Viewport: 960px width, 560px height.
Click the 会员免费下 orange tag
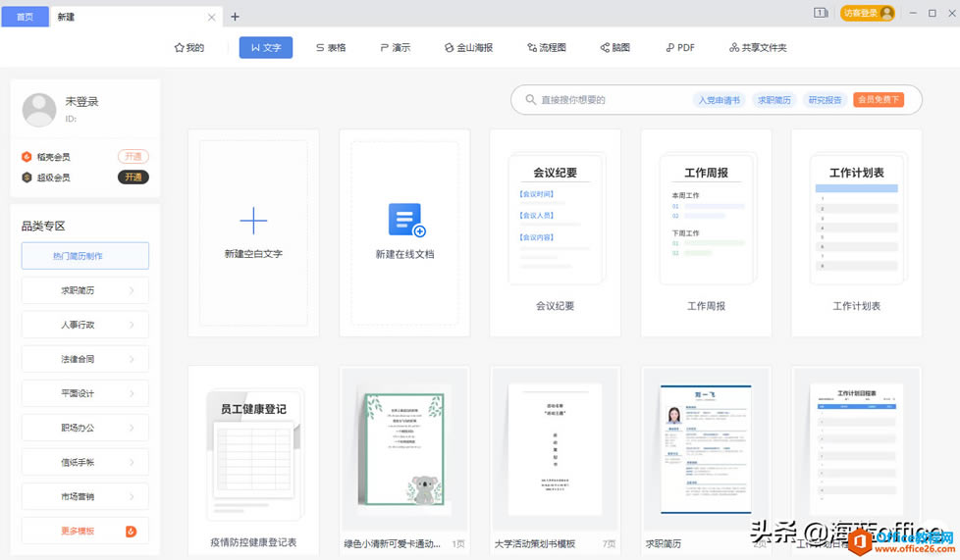pyautogui.click(x=878, y=100)
